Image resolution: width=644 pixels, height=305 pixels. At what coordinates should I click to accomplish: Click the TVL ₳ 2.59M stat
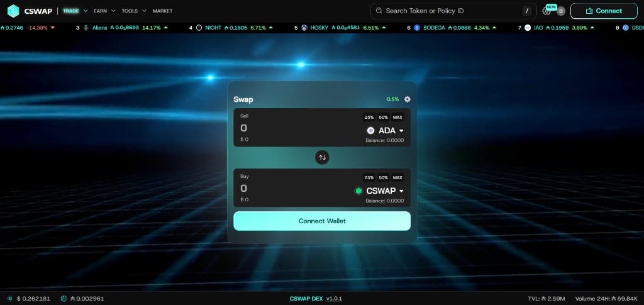[x=547, y=299]
